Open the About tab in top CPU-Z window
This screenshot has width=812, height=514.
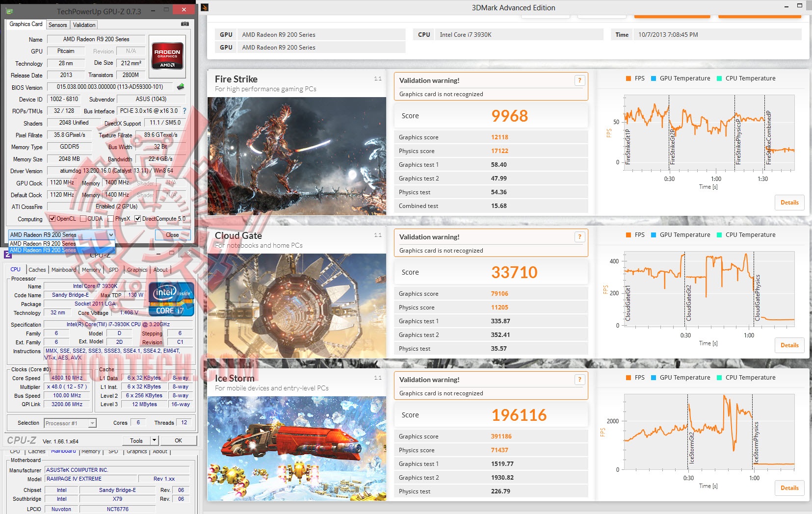(160, 270)
